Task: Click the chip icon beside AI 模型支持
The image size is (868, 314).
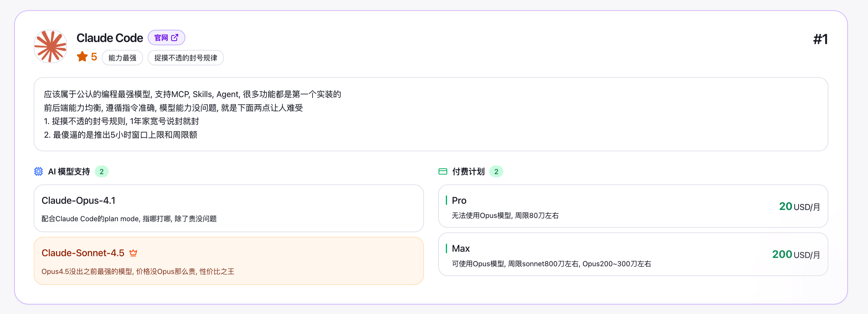Action: pyautogui.click(x=38, y=172)
